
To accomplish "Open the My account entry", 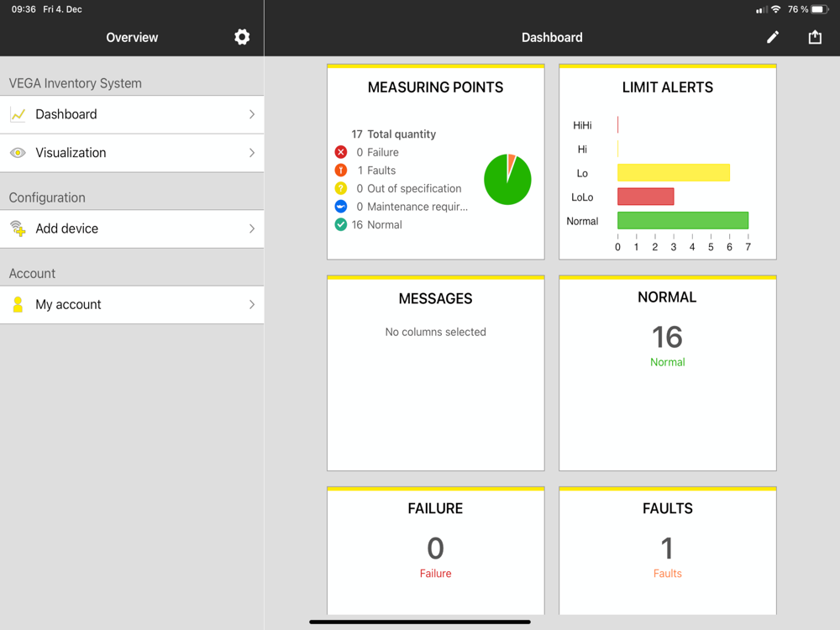I will (x=132, y=305).
